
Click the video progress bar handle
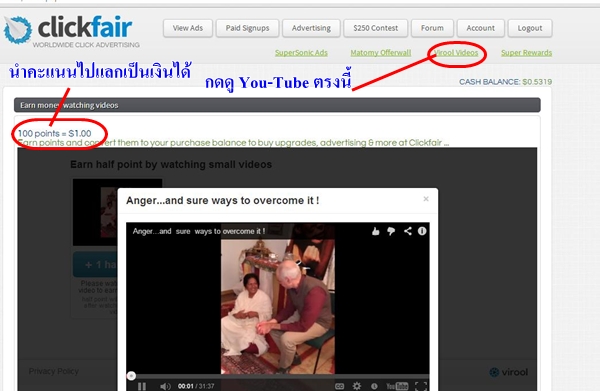tap(131, 376)
